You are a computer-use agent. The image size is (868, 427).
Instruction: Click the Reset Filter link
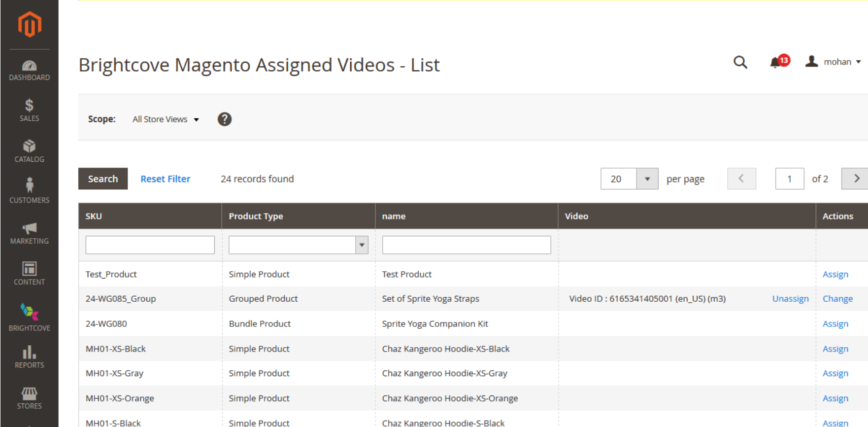[166, 179]
